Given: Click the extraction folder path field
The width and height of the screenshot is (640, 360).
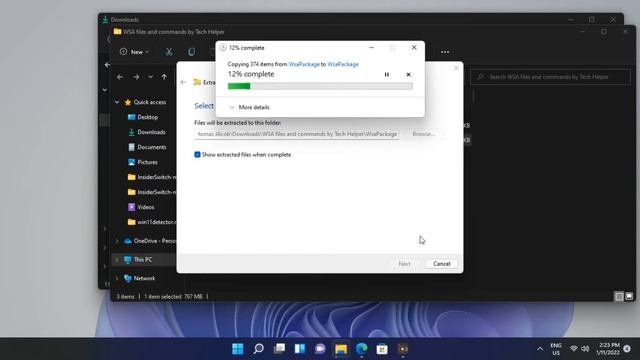Looking at the screenshot, I should point(297,134).
